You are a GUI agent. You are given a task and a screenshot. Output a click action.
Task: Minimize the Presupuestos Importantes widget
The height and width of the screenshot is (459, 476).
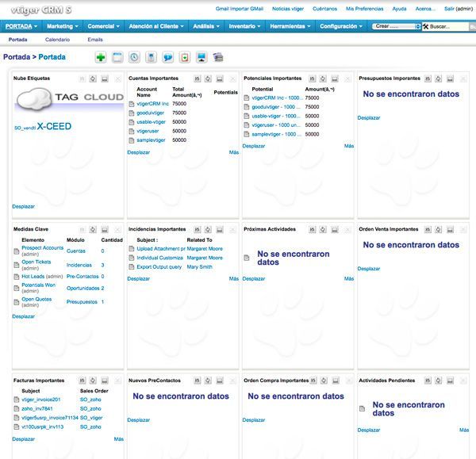coord(450,78)
